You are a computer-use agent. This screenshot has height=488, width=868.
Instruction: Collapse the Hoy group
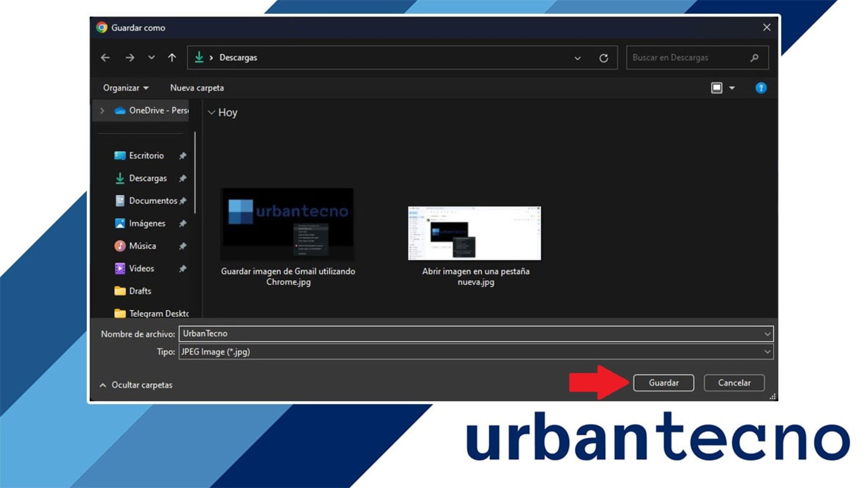[x=212, y=113]
